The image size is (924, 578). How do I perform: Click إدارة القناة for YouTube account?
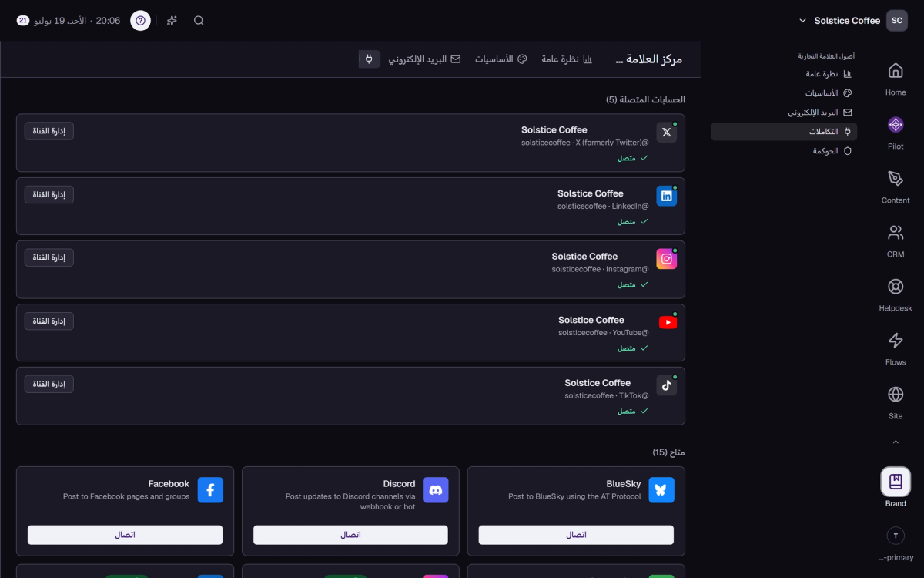click(49, 321)
